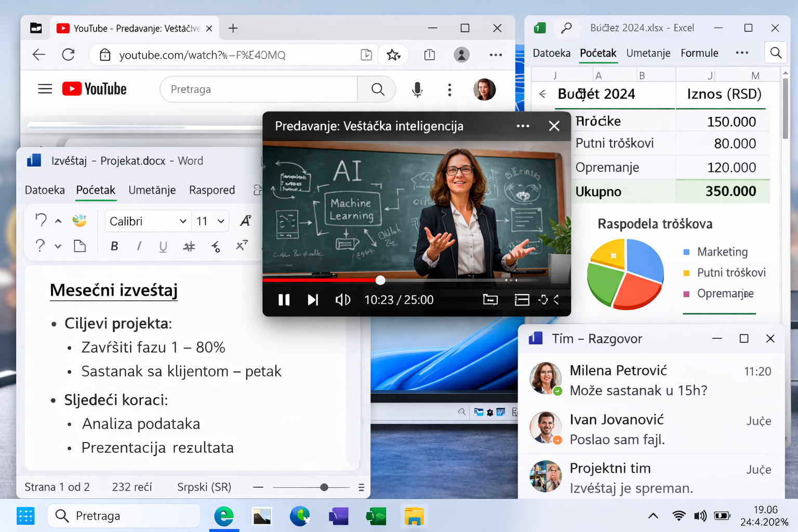Viewport: 798px width, 532px height.
Task: Mute the video player volume
Action: pos(342,300)
